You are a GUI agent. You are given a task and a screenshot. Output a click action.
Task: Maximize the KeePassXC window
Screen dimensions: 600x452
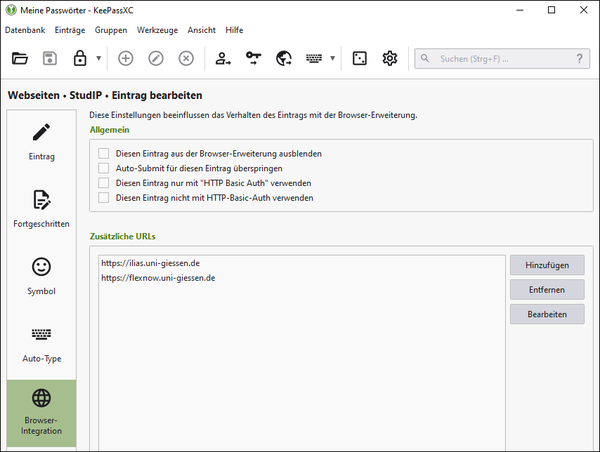click(x=551, y=10)
